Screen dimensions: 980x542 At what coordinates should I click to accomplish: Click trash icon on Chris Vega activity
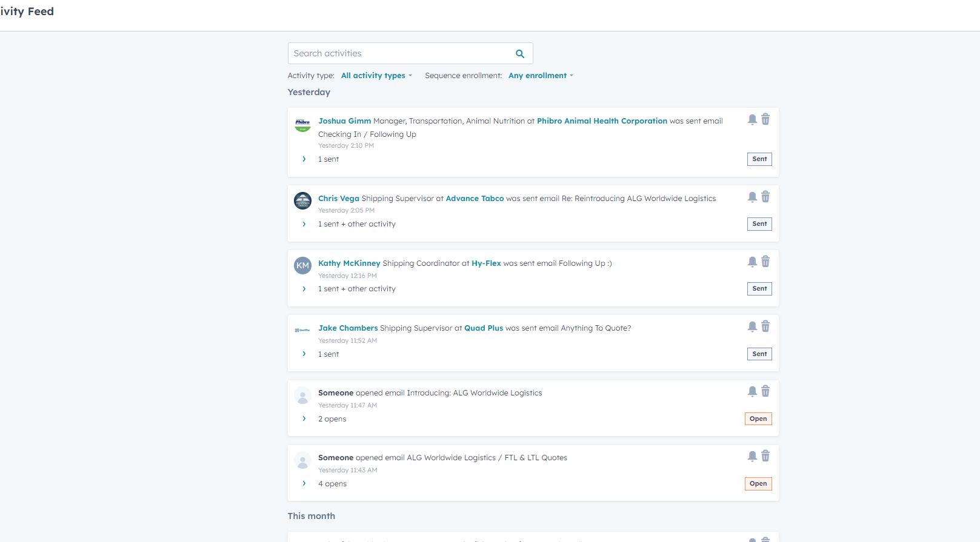pyautogui.click(x=765, y=197)
